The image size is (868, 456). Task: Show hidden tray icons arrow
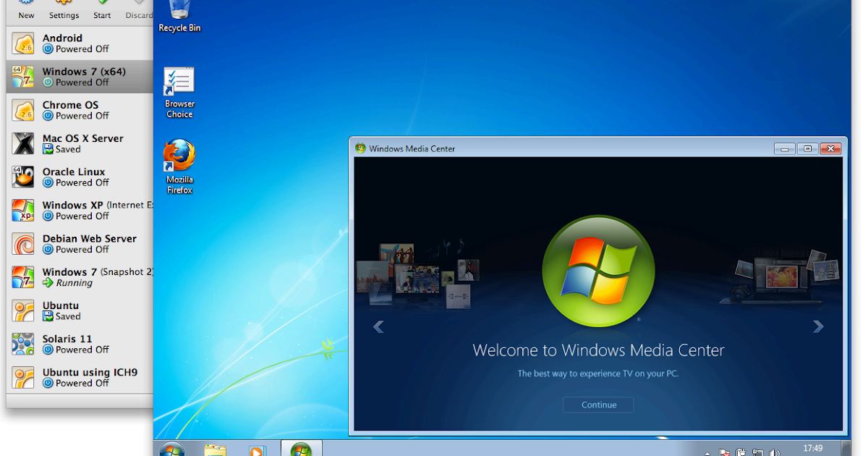(707, 453)
